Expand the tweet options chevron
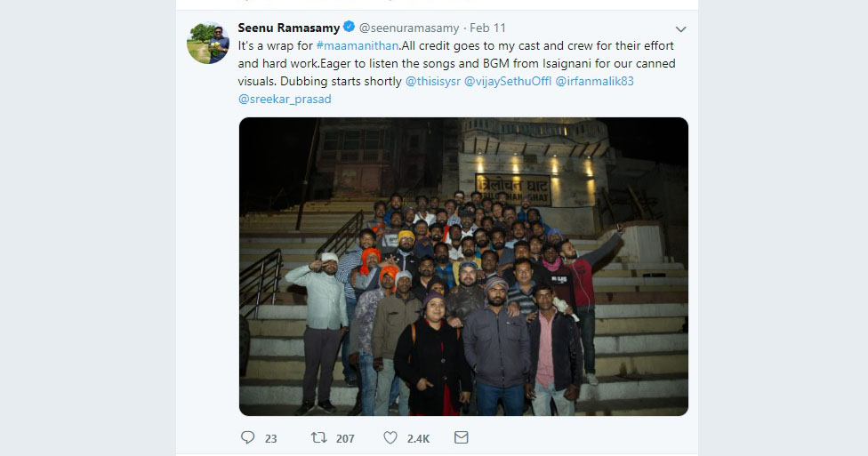 (x=681, y=28)
